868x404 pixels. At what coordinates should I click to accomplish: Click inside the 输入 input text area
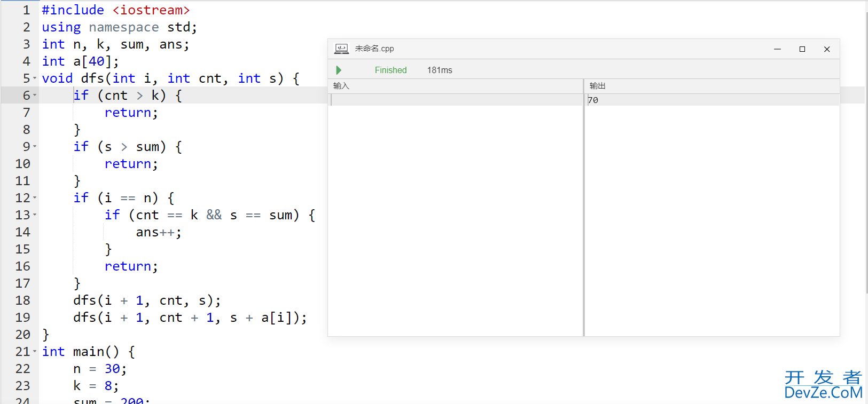[x=456, y=215]
